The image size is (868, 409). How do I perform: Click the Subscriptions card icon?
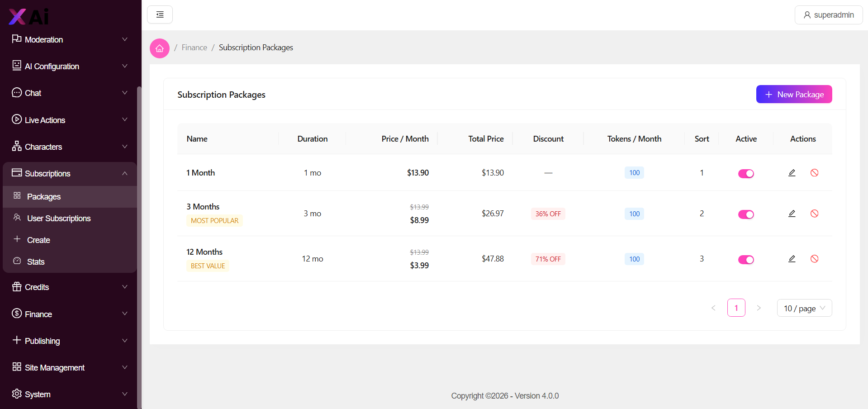pyautogui.click(x=17, y=173)
